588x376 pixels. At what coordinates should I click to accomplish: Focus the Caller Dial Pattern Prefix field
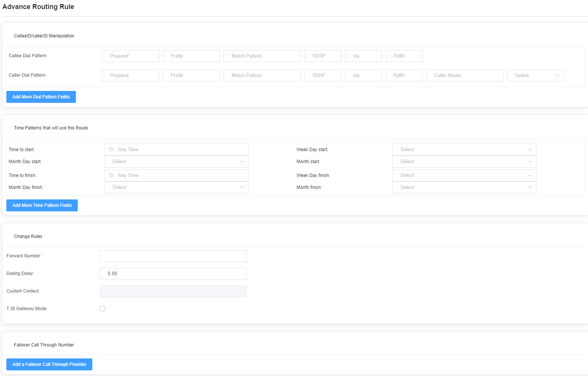191,76
